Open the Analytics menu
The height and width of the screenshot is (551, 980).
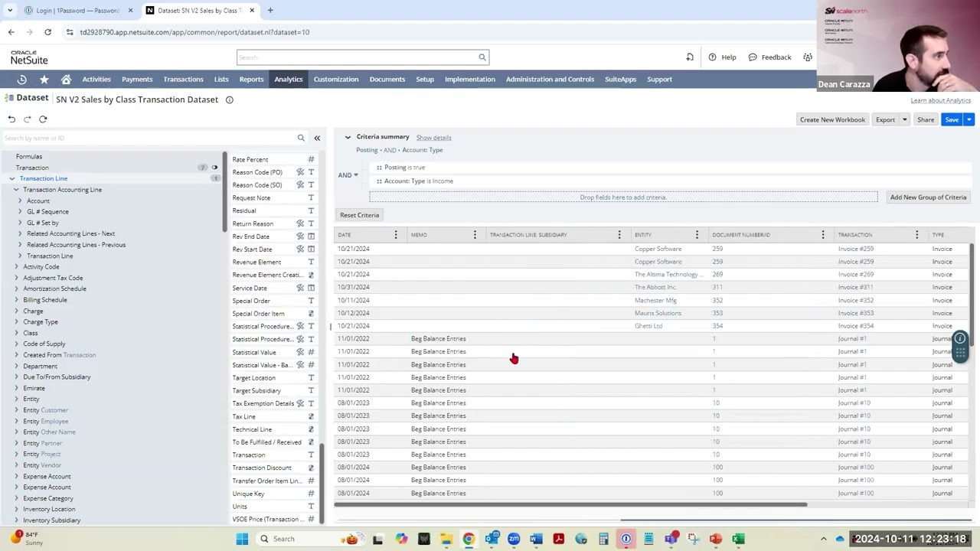(289, 80)
